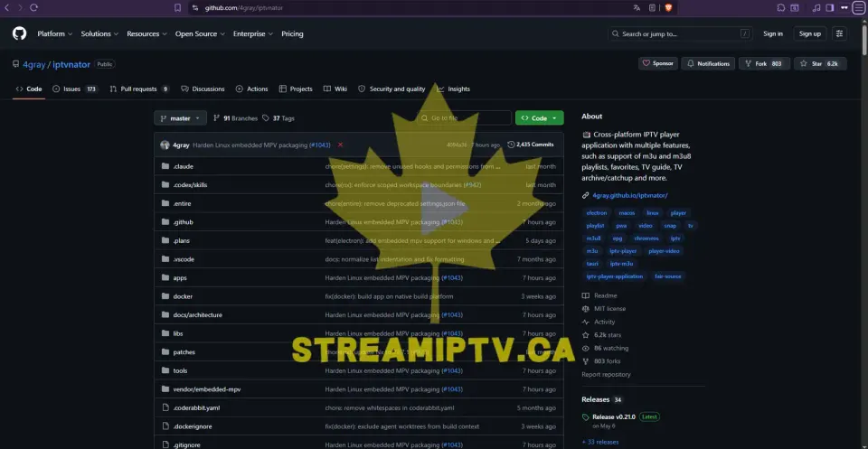Open the 4gray author avatar

(x=165, y=145)
